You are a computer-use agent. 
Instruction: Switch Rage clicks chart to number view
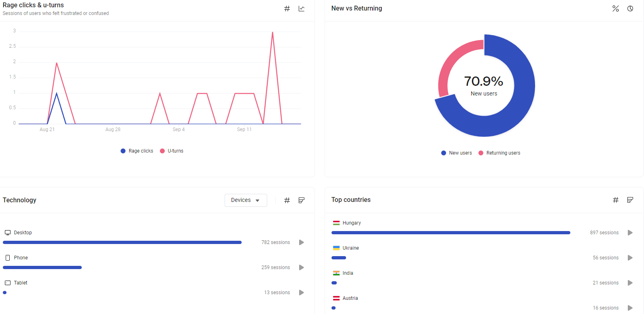tap(287, 8)
